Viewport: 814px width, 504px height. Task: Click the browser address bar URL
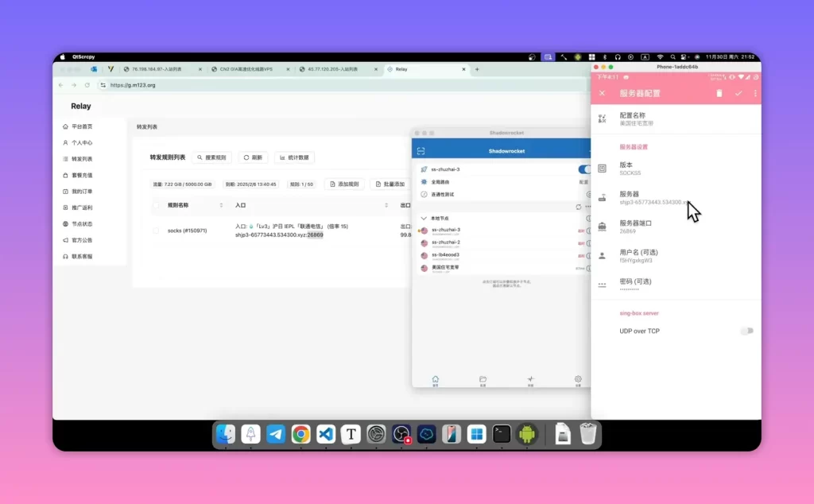(x=133, y=85)
